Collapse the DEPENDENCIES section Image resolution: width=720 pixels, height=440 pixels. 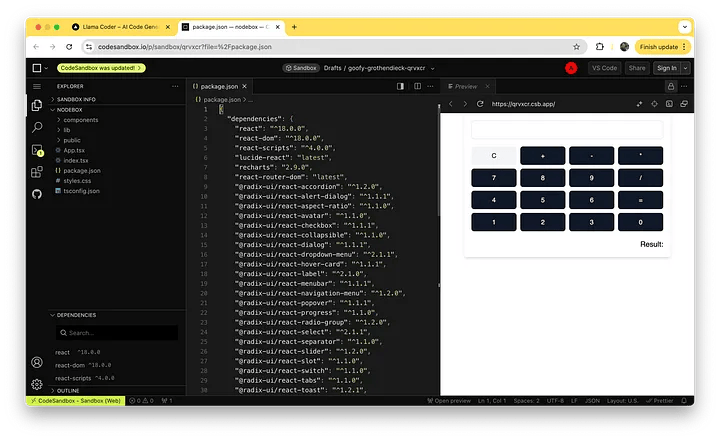[76, 315]
